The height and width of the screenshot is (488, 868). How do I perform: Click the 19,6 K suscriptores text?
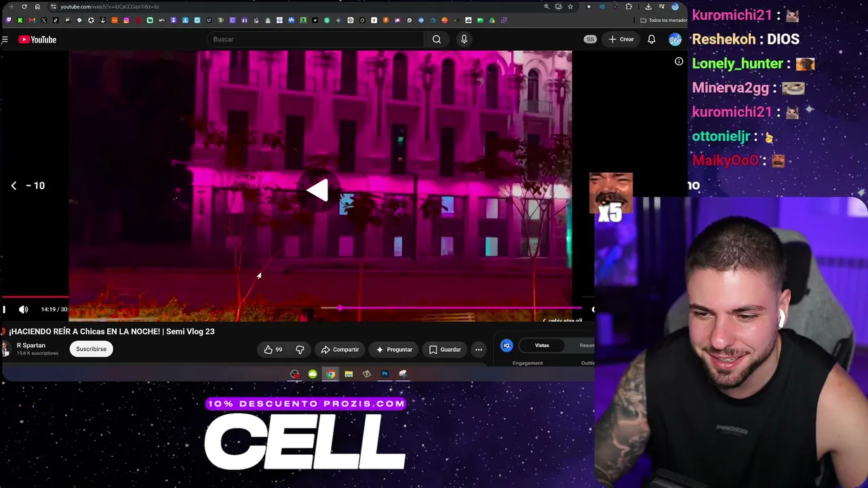click(x=37, y=354)
